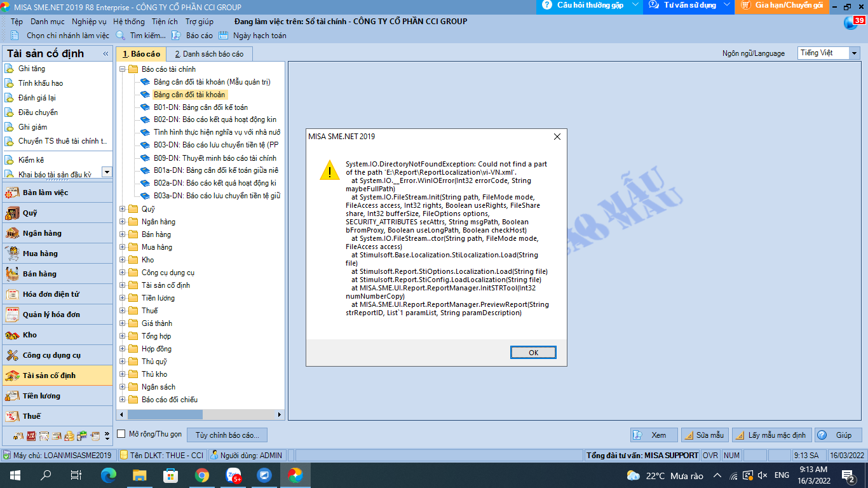Close the MISA SME.NET 2019 error dialog
The height and width of the screenshot is (488, 868).
coord(557,137)
